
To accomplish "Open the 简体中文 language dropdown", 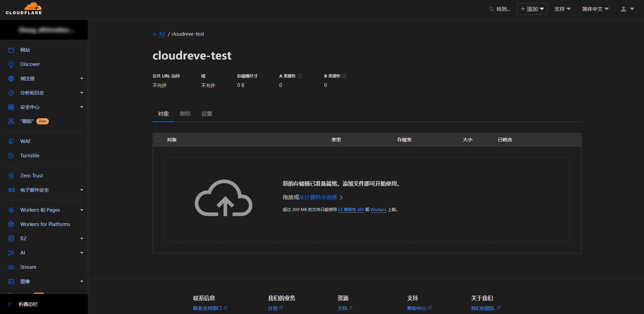I will [x=595, y=8].
